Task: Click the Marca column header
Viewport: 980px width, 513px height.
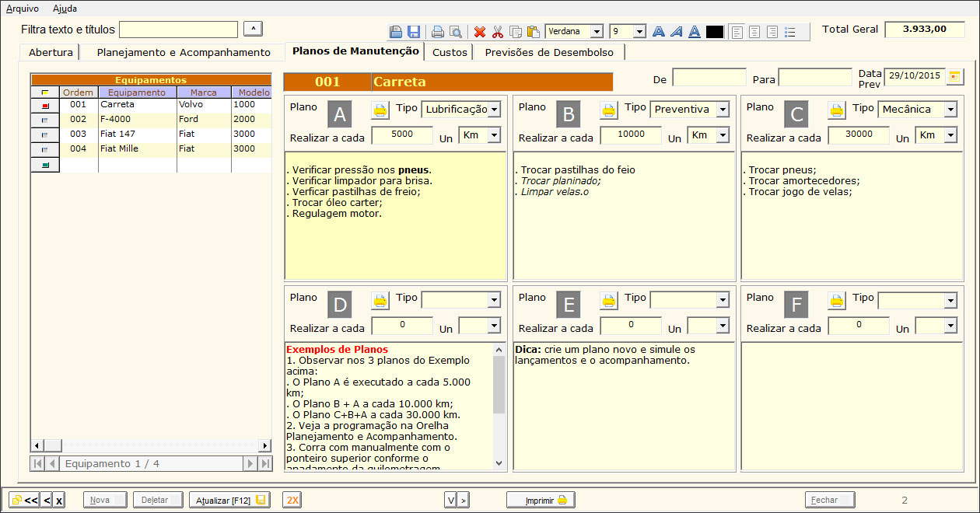Action: [204, 92]
